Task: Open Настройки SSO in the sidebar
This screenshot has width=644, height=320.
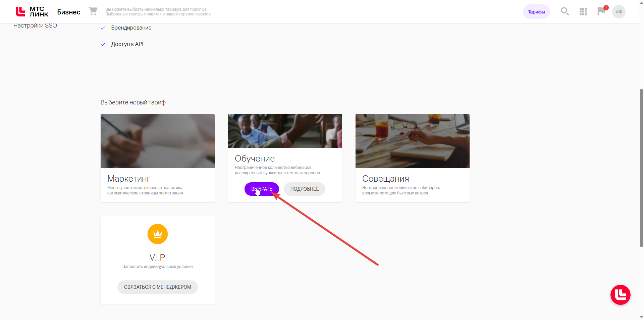Action: coord(35,26)
